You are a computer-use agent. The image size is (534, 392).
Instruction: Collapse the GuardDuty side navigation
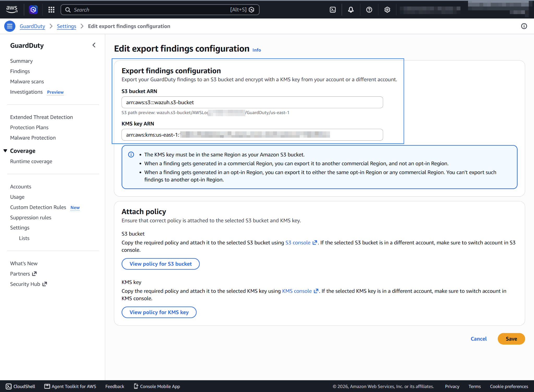pos(94,45)
